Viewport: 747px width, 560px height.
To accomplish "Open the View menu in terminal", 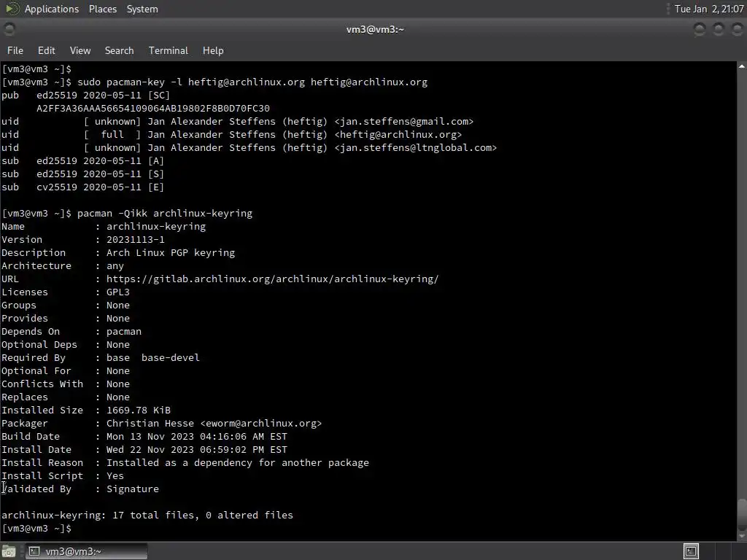I will [x=80, y=50].
